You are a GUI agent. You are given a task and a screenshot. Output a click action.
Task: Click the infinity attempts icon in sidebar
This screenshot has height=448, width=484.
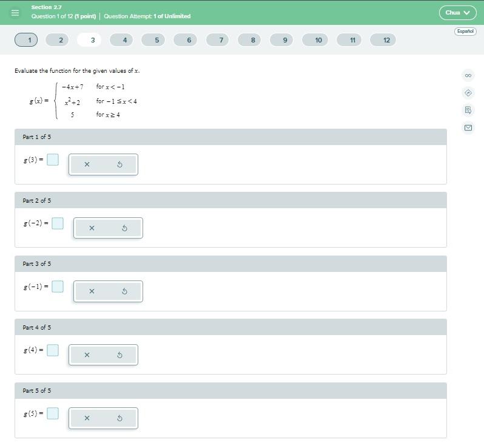(468, 75)
